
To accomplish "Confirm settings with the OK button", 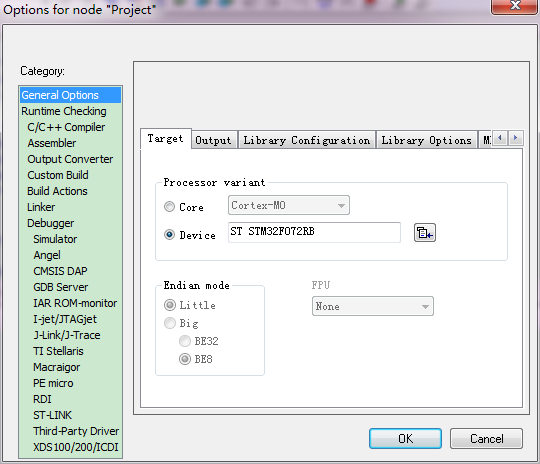I will (405, 439).
